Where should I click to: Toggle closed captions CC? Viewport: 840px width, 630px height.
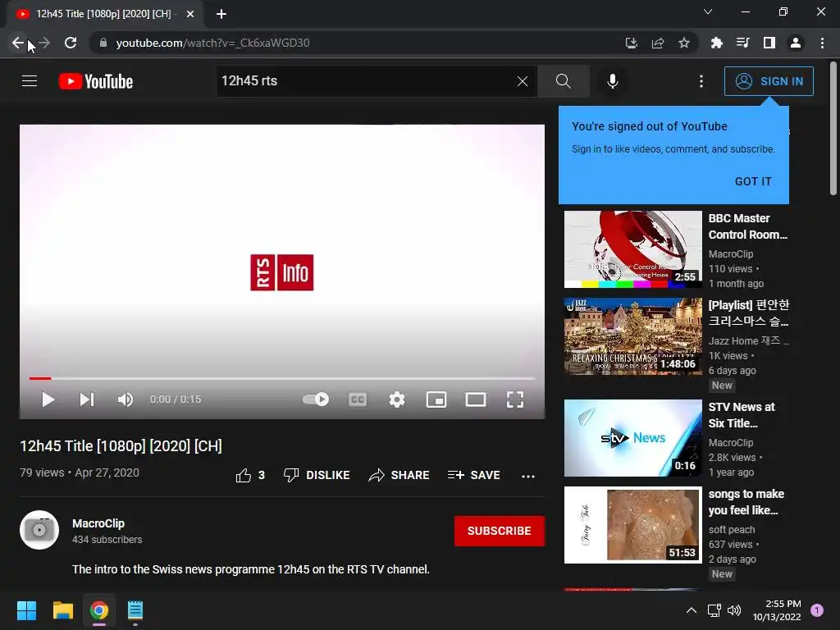pos(358,399)
